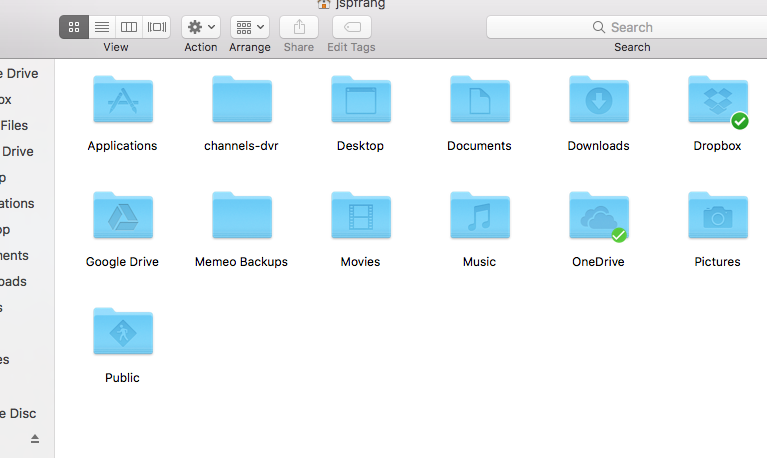This screenshot has height=458, width=767.
Task: Open the Movies folder
Action: [x=360, y=217]
